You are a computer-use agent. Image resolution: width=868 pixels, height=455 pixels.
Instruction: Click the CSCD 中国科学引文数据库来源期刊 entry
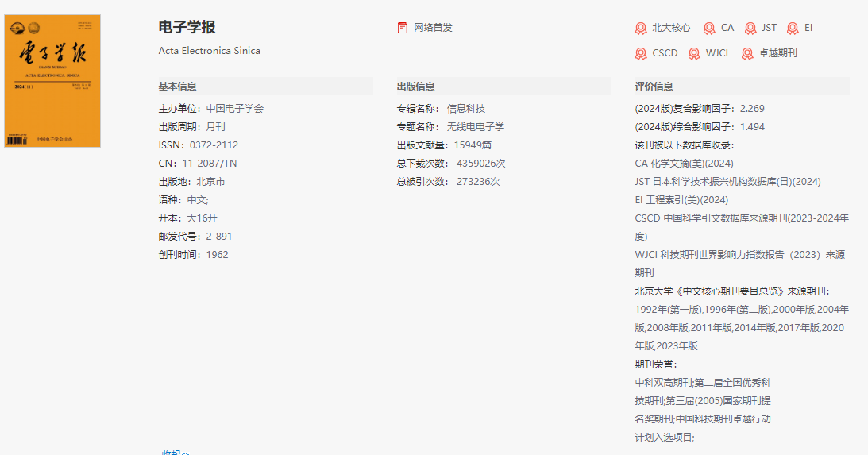point(742,227)
